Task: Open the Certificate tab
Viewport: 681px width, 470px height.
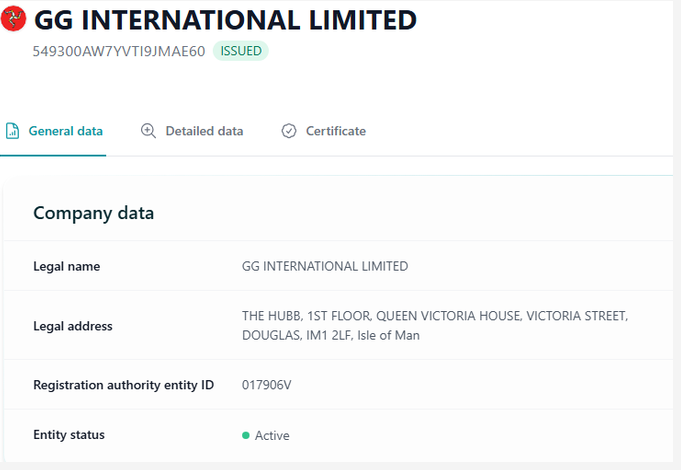Action: (x=335, y=131)
